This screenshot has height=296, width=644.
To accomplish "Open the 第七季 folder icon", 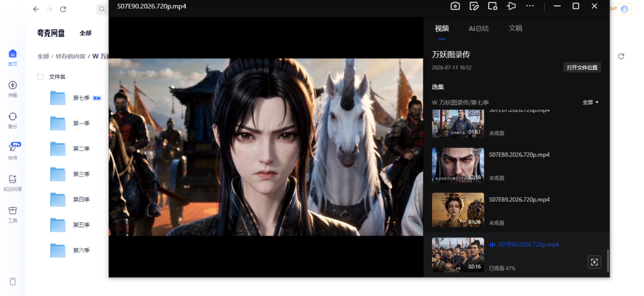I will 58,98.
